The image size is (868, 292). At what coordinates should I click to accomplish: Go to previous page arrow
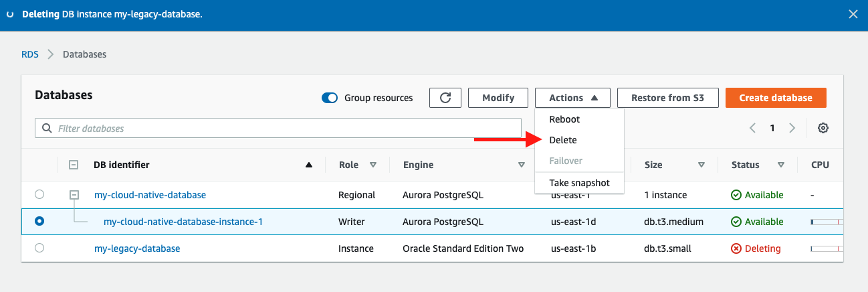752,128
